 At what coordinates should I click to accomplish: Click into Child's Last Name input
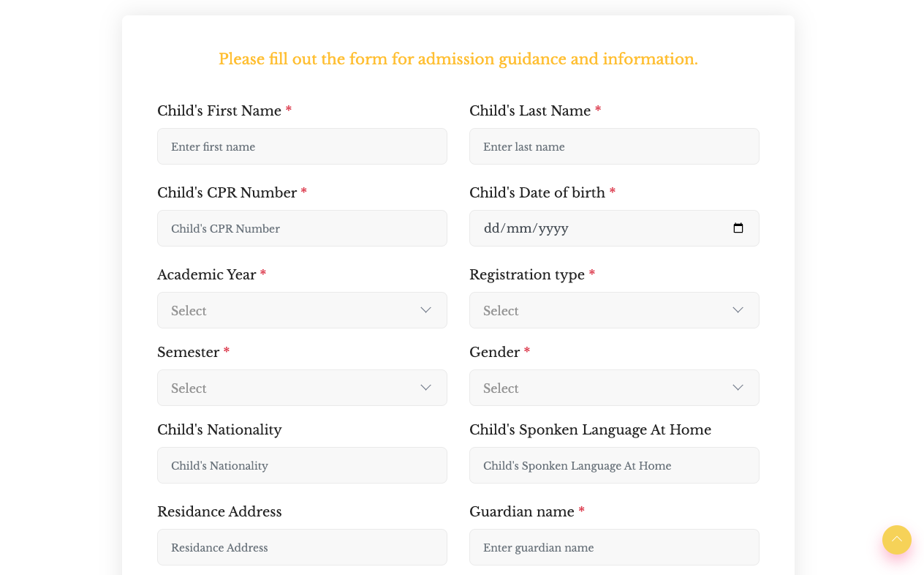614,146
